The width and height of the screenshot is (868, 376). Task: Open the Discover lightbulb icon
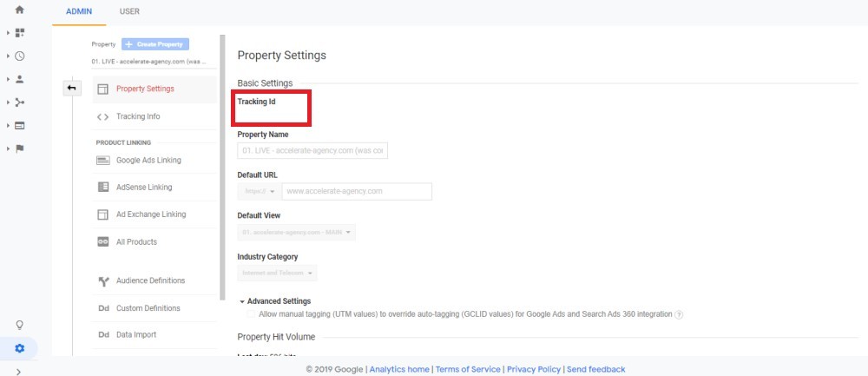[19, 325]
